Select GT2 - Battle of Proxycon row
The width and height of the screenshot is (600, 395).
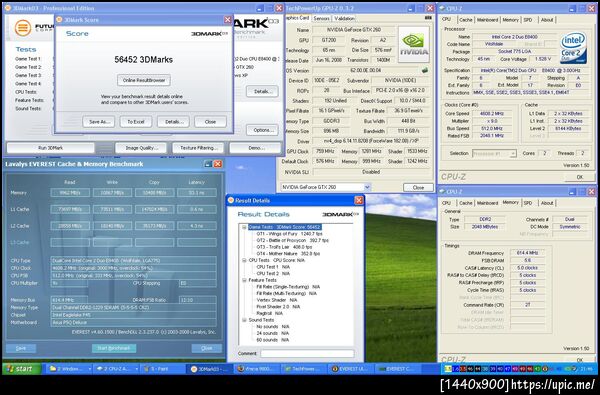point(292,240)
